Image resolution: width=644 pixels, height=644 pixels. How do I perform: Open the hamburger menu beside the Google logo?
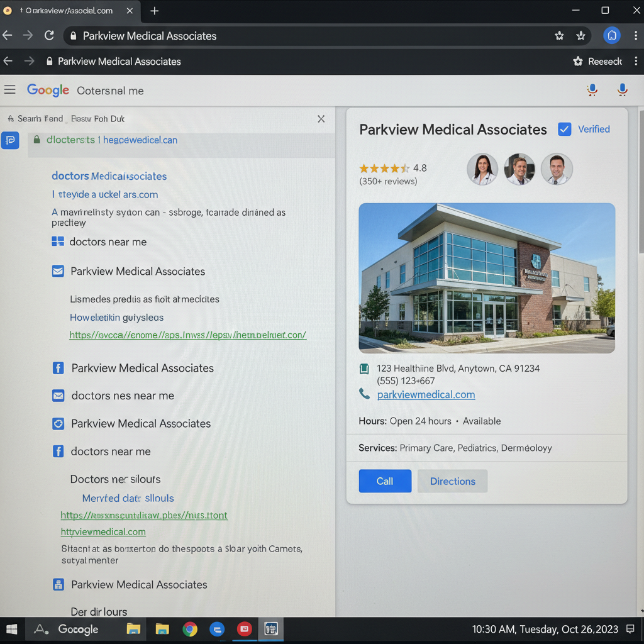point(10,89)
